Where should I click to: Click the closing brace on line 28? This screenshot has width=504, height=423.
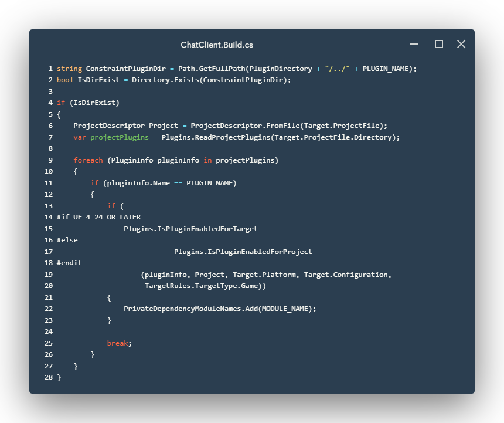coord(59,377)
